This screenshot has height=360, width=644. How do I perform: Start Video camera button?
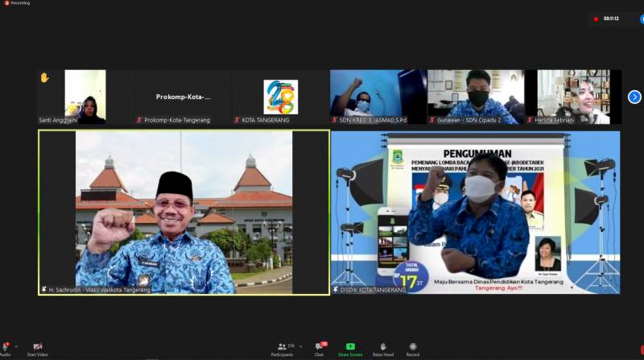point(37,346)
